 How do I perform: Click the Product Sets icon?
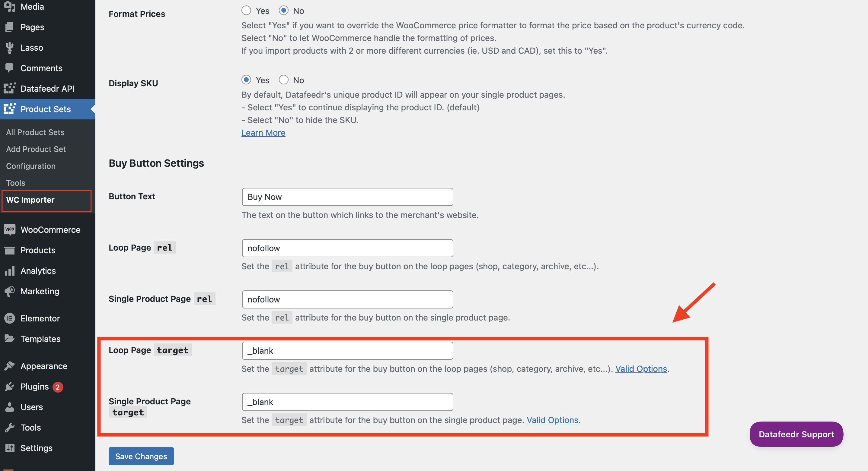[x=10, y=109]
